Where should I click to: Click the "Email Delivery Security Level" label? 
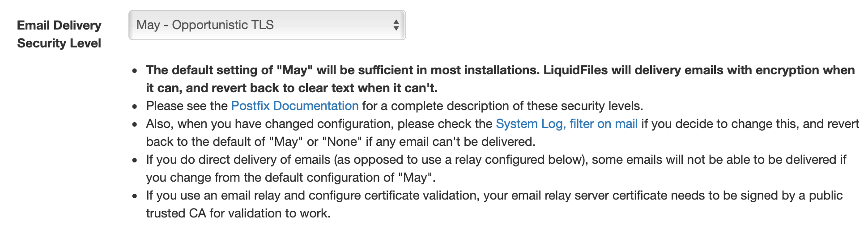[x=59, y=34]
